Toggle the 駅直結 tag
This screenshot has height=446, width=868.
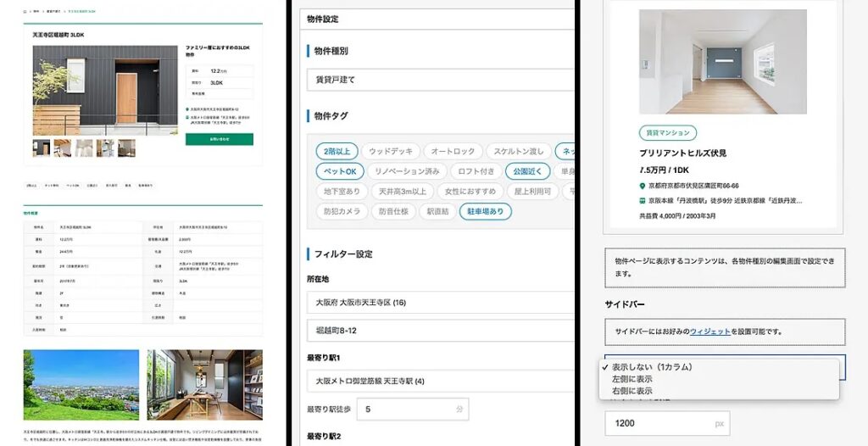pyautogui.click(x=438, y=212)
